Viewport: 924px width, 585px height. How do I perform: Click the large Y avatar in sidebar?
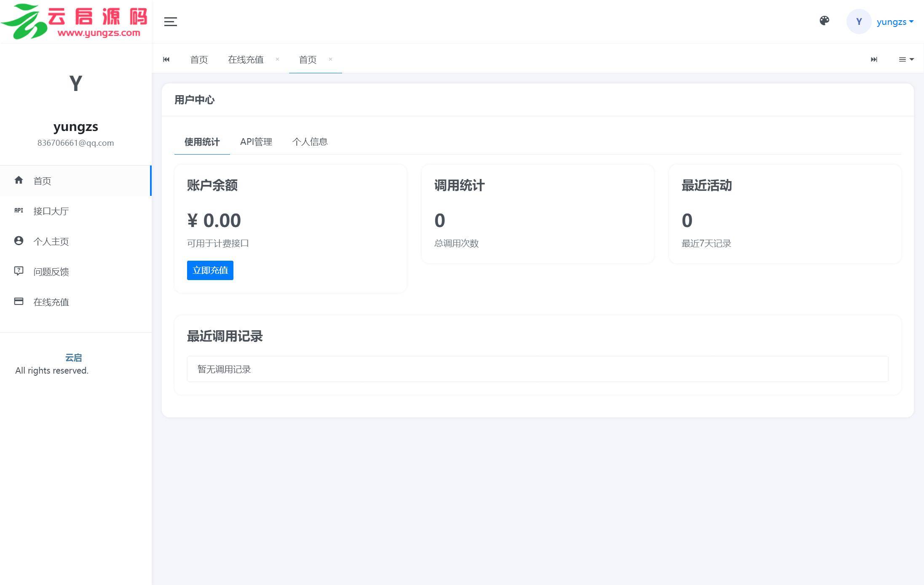(x=76, y=83)
